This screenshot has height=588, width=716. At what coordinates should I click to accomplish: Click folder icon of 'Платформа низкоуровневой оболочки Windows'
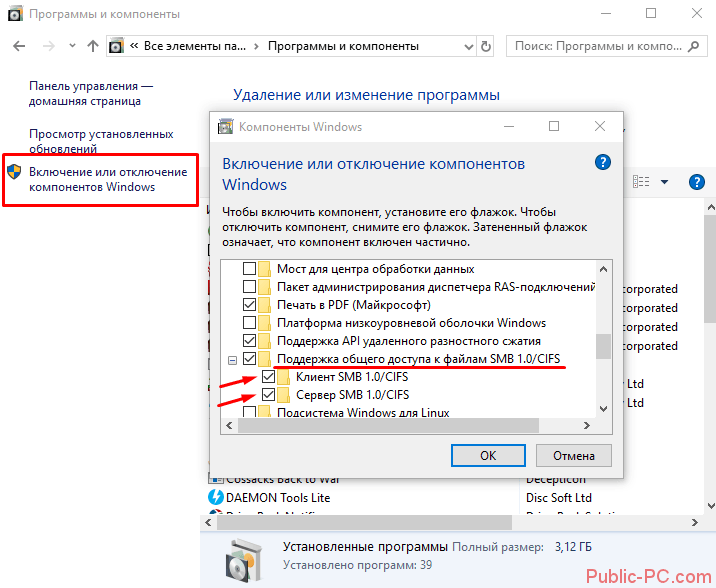(x=264, y=323)
